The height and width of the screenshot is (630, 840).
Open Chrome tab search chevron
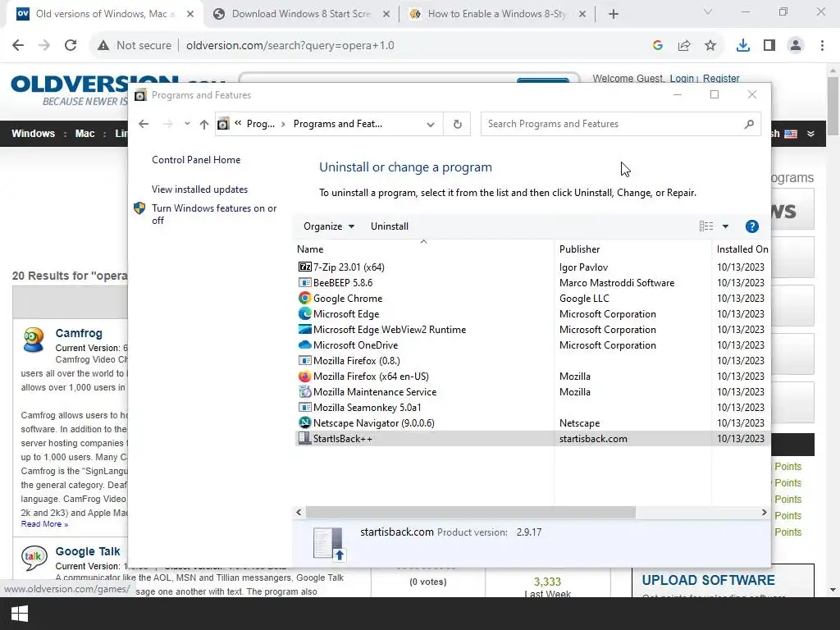coord(708,11)
